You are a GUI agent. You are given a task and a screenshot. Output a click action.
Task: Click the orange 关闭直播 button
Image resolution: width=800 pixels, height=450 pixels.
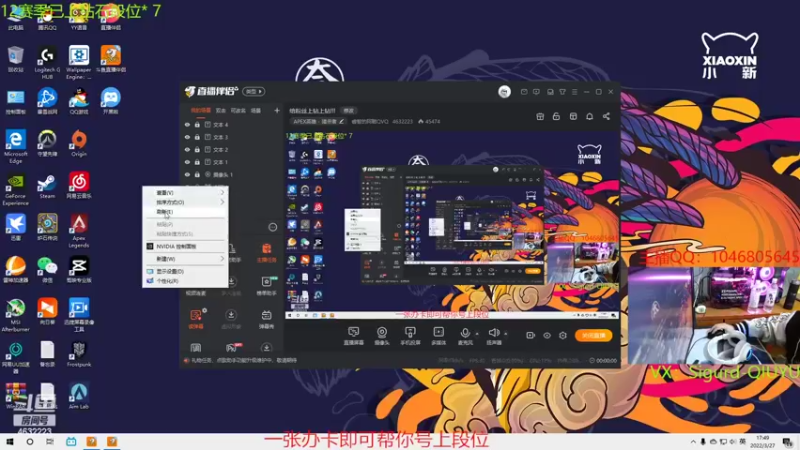tap(593, 335)
